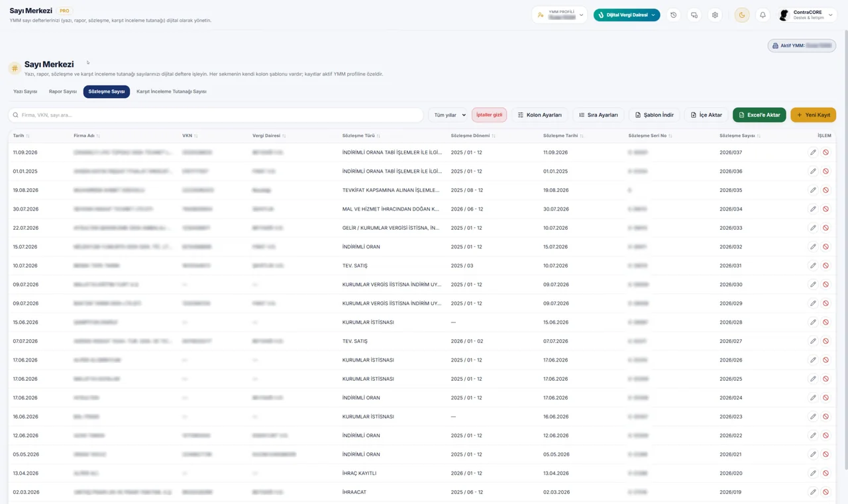The width and height of the screenshot is (848, 504).
Task: Edit the record numbered 2026/029
Action: (813, 303)
